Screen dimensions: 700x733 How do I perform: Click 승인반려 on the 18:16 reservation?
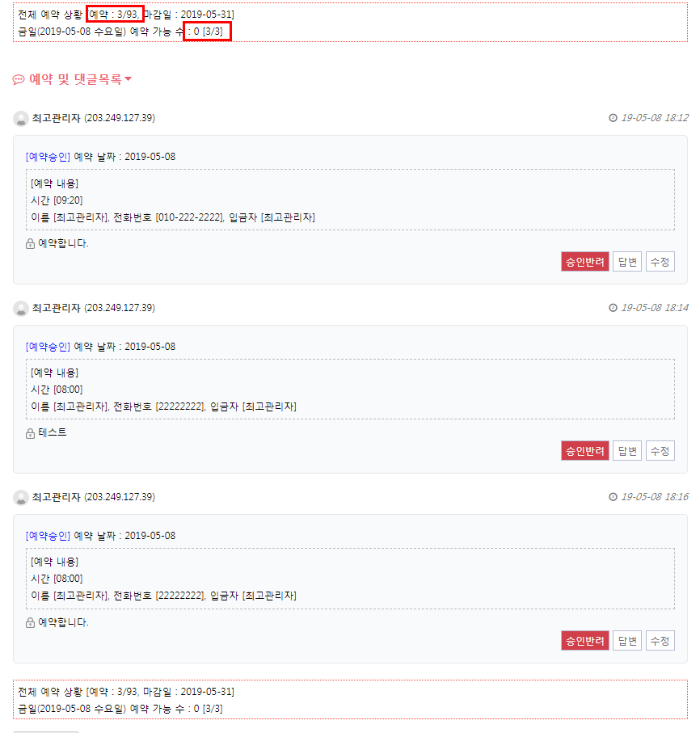[585, 640]
